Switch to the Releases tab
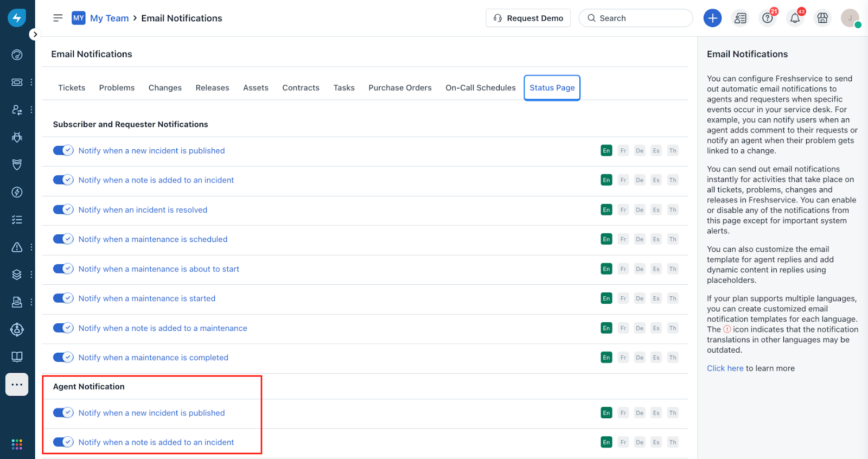Screen dimensions: 868x459 pos(212,88)
